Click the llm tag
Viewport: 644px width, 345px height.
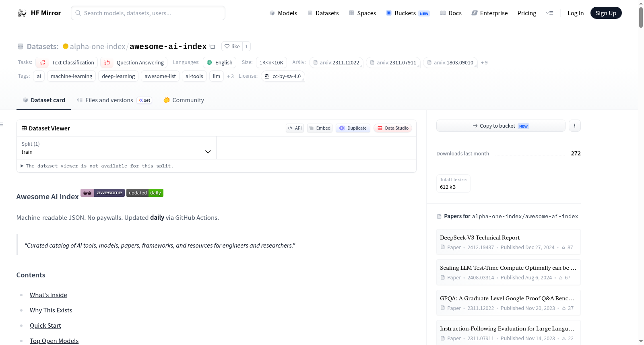[217, 76]
